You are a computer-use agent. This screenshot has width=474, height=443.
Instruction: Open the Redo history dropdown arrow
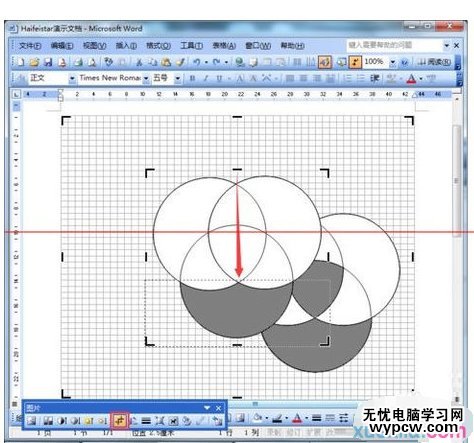tap(226, 62)
